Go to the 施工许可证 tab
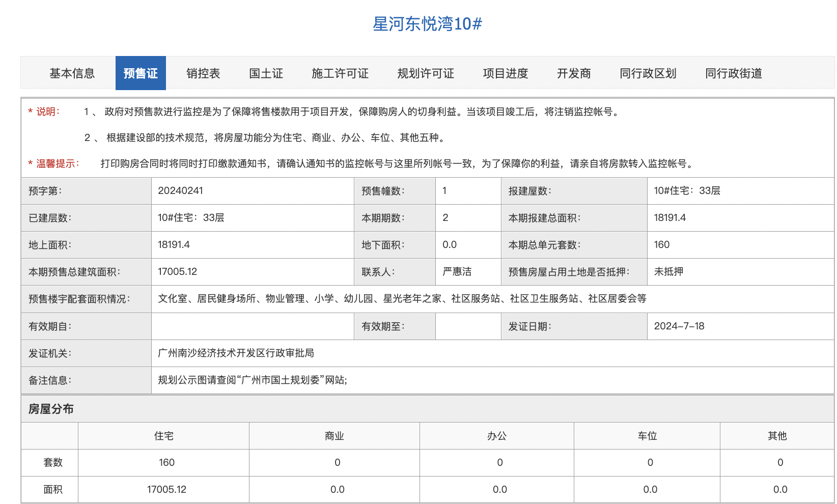The width and height of the screenshot is (837, 504). (x=340, y=73)
